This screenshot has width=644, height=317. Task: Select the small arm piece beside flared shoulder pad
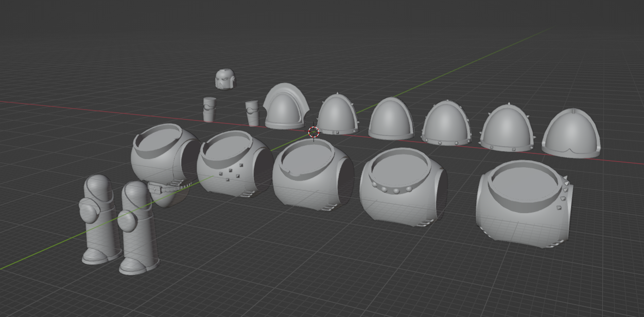tap(252, 113)
